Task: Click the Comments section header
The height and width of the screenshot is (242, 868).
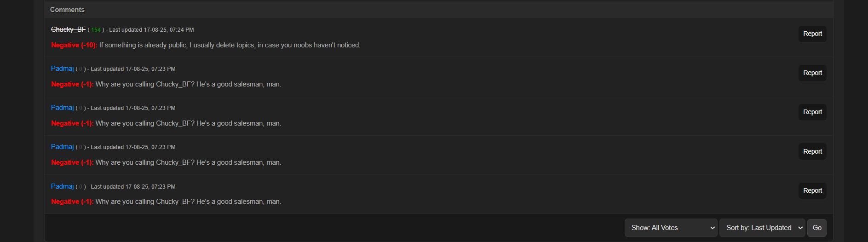Action: tap(67, 10)
